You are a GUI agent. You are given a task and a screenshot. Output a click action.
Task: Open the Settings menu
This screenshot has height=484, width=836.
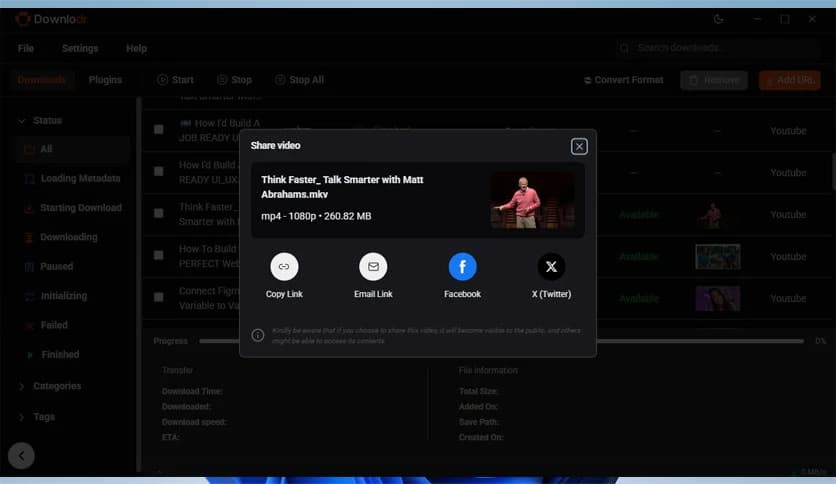click(x=80, y=49)
